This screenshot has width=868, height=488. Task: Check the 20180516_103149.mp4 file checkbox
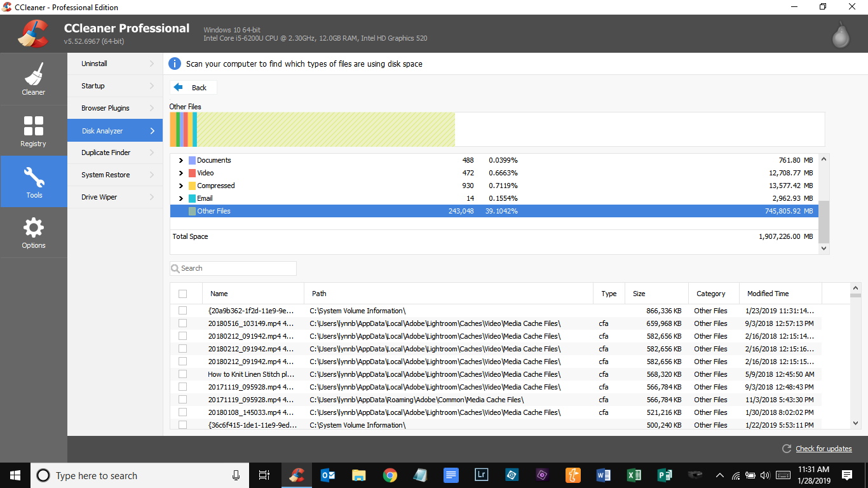tap(183, 323)
